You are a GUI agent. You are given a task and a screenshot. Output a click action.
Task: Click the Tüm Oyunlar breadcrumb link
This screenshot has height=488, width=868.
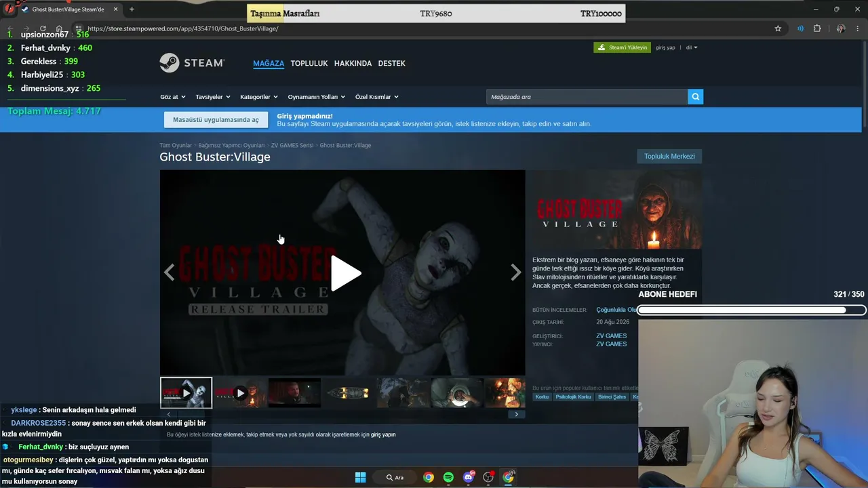click(x=176, y=145)
